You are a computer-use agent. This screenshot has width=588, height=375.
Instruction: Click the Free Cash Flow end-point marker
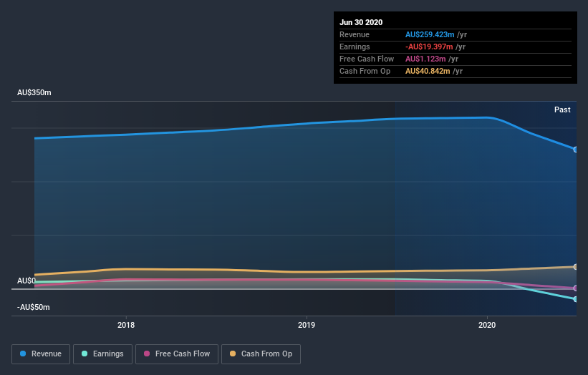pyautogui.click(x=575, y=288)
